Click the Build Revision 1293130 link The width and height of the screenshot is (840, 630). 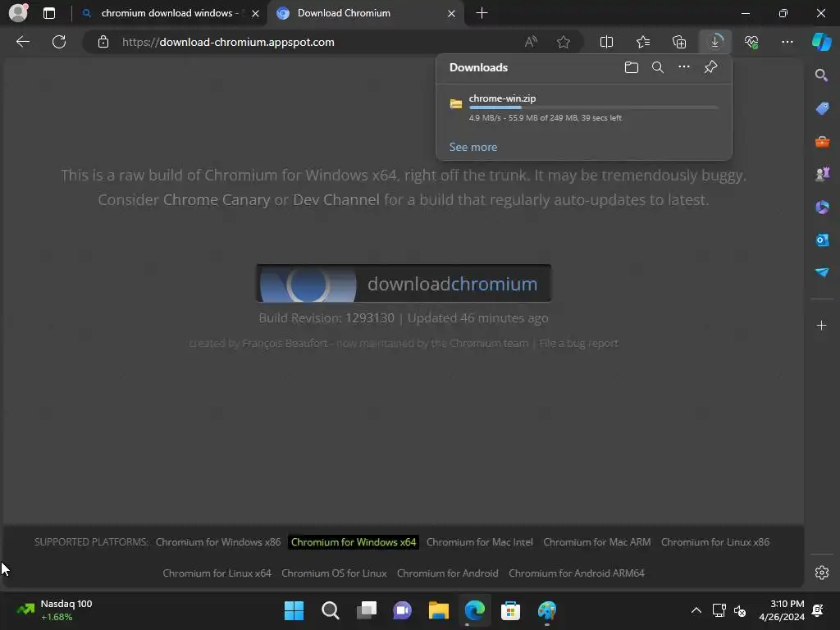[370, 318]
